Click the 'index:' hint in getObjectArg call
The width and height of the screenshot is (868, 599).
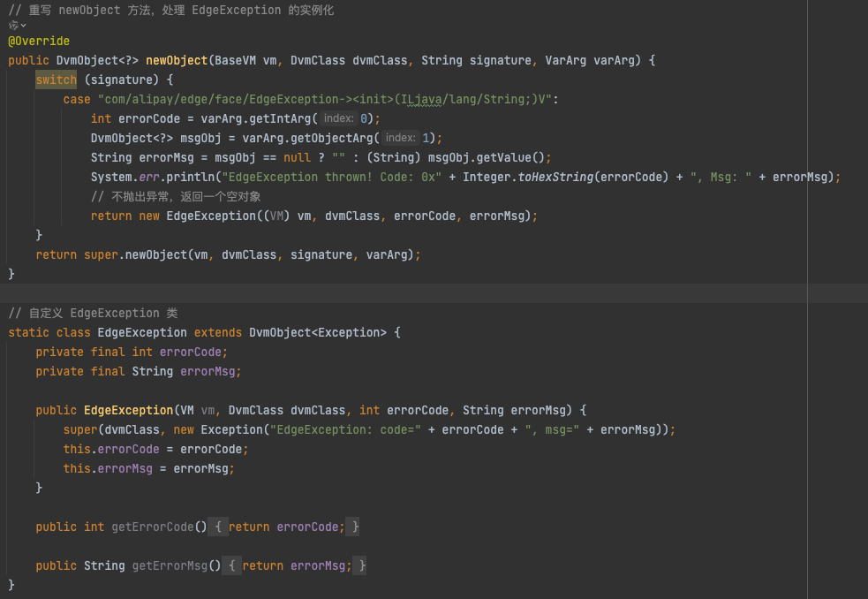[x=401, y=138]
